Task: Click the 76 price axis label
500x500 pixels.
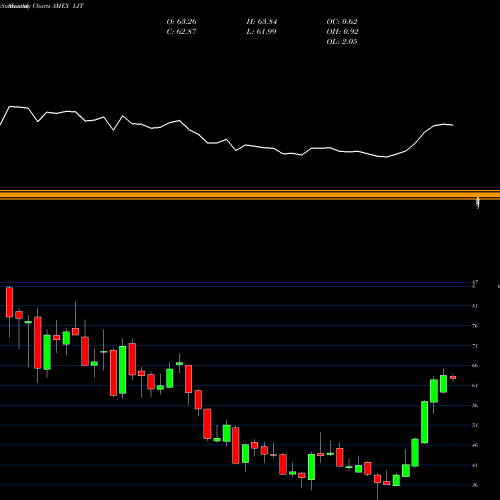Action: click(475, 326)
